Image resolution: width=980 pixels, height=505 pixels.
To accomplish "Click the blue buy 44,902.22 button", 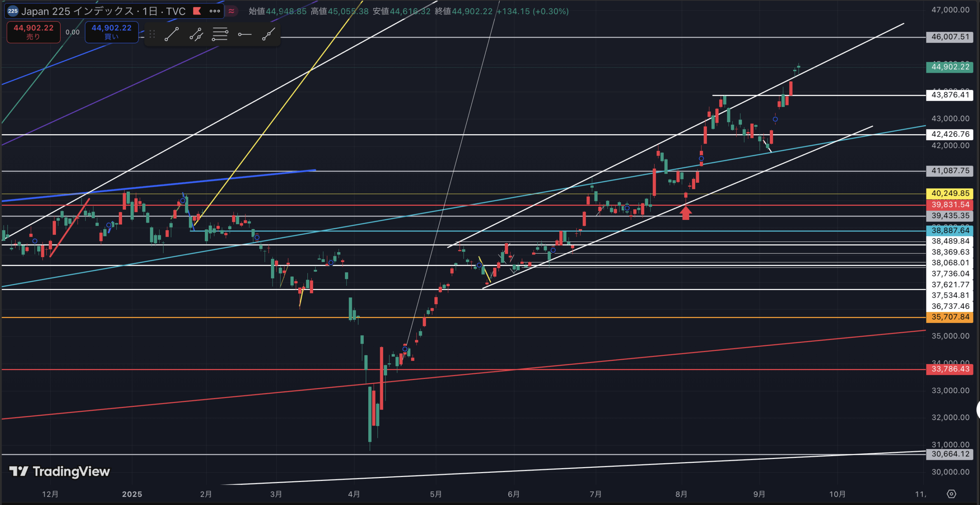I will 111,32.
